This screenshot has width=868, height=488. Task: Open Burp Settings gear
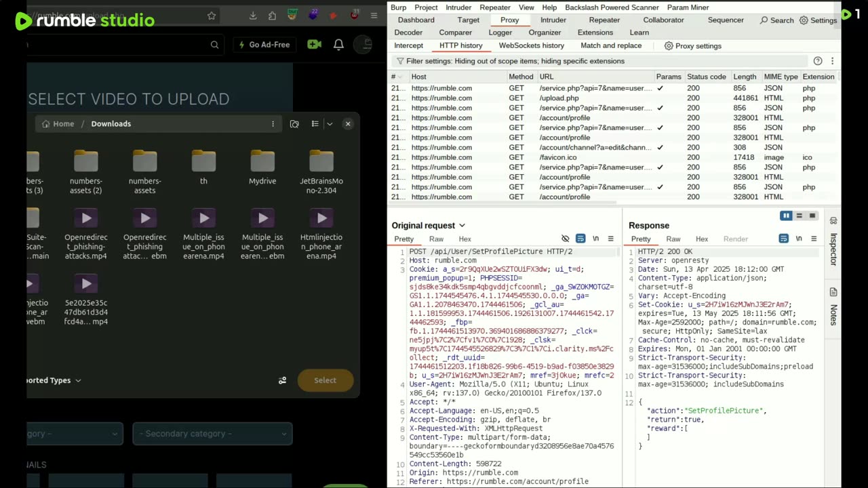(818, 20)
